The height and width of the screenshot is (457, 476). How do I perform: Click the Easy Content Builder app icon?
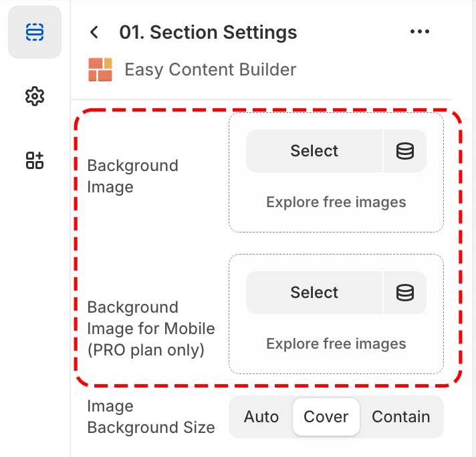(x=100, y=69)
